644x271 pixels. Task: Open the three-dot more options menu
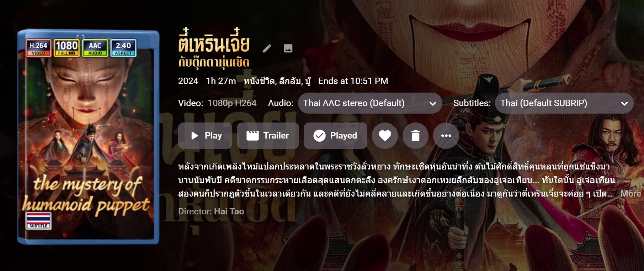pos(446,136)
